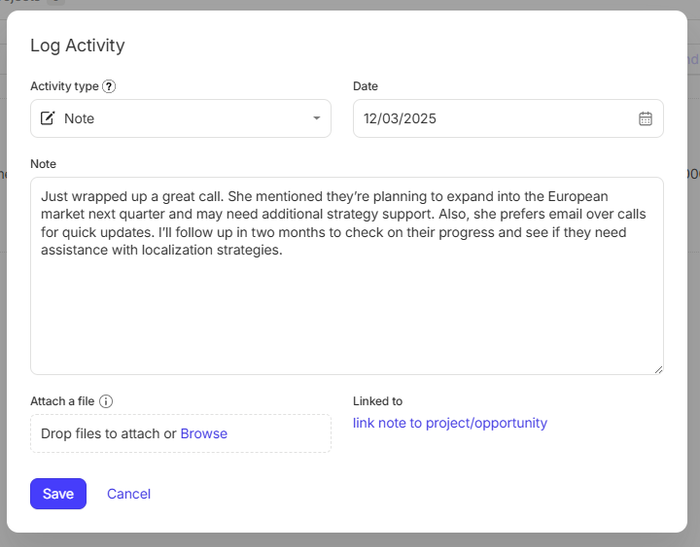The image size is (700, 547).
Task: Click the Date label
Action: [365, 86]
